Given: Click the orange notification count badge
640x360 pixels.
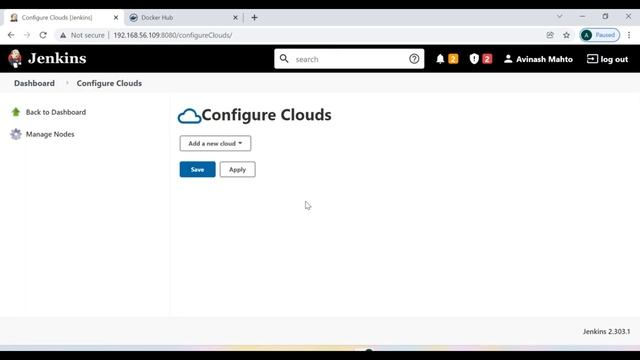Looking at the screenshot, I should coord(453,59).
